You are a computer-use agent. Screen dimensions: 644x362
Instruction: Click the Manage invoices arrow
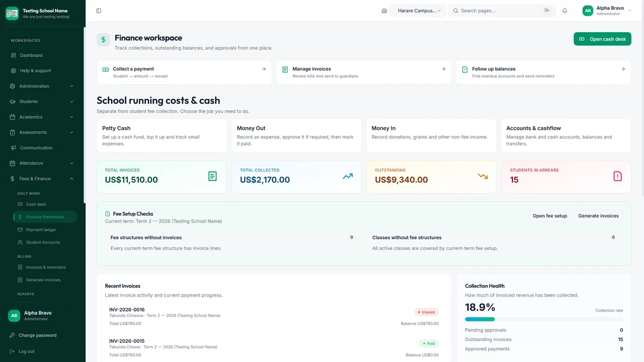pyautogui.click(x=443, y=69)
